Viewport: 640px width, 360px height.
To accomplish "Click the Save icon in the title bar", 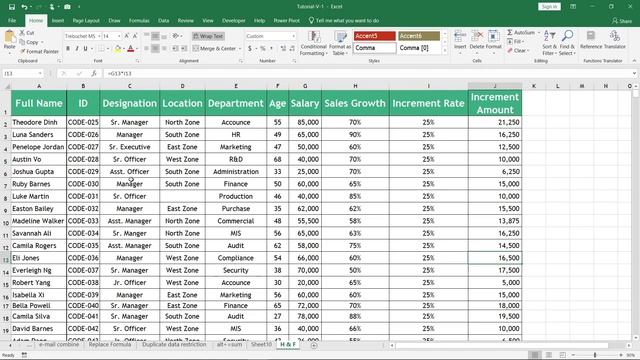I will click(12, 7).
